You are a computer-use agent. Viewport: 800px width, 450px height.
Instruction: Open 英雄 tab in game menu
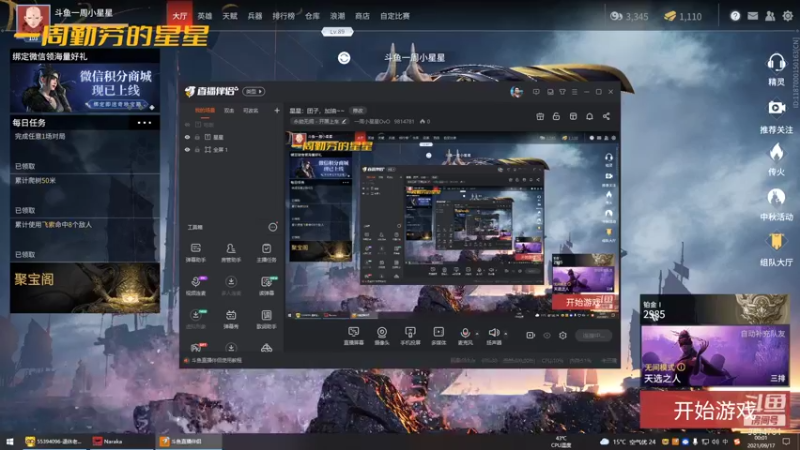coord(205,16)
